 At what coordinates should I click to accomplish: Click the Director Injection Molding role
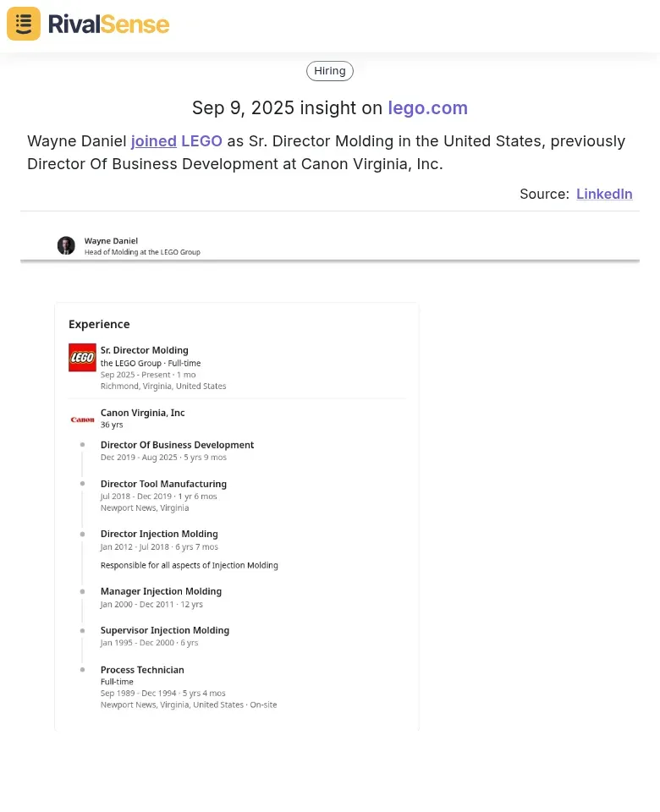[x=159, y=534]
